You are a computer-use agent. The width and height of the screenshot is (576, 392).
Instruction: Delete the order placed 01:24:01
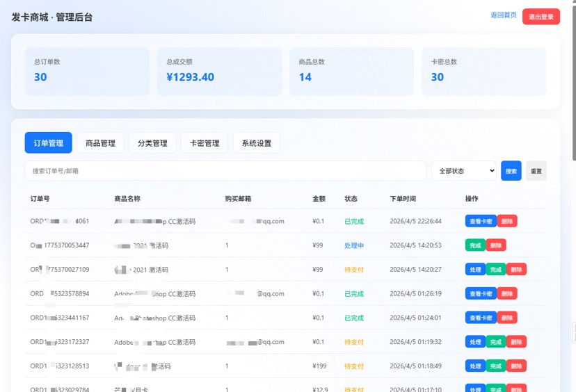[507, 318]
